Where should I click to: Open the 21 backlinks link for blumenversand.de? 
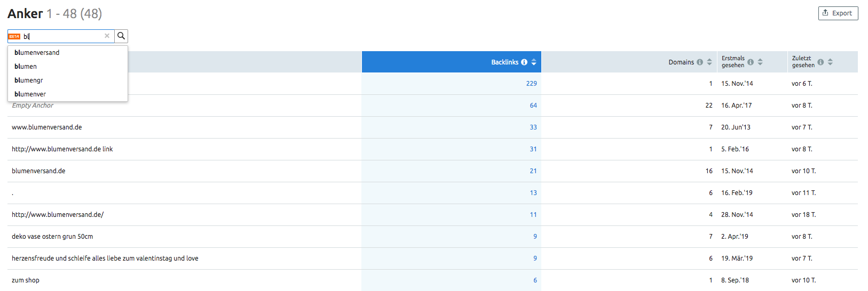point(533,171)
